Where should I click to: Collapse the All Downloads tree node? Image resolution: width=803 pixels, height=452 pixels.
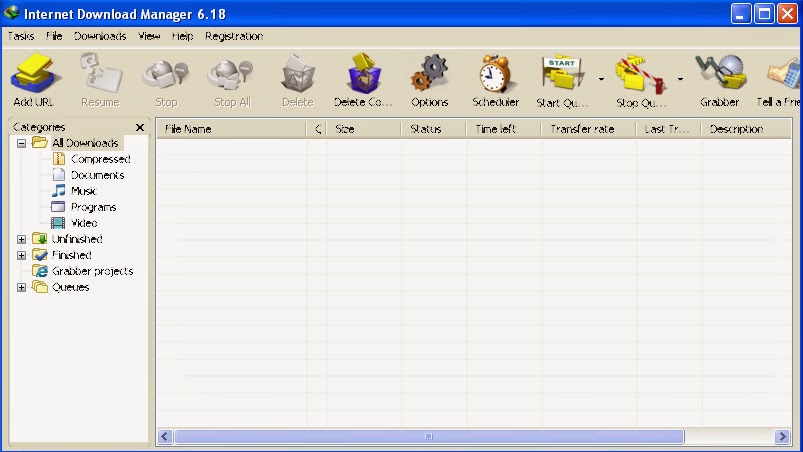22,144
